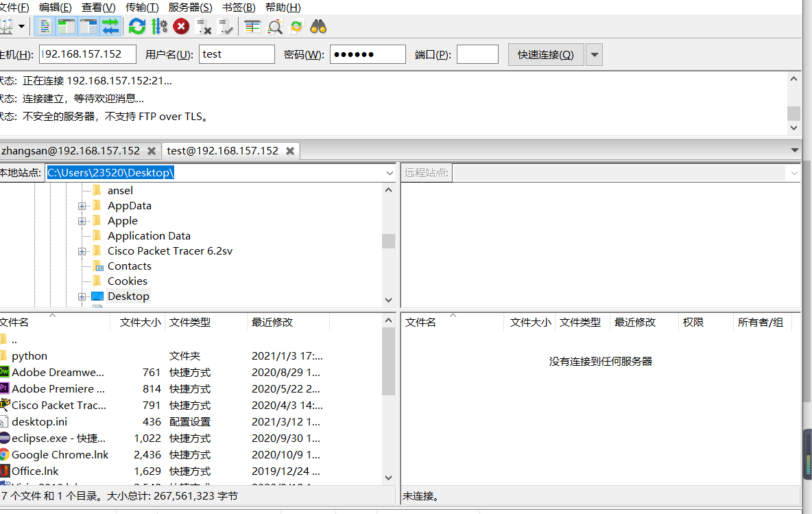The image size is (812, 514).
Task: Open the tab list dropdown arrow
Action: point(794,150)
